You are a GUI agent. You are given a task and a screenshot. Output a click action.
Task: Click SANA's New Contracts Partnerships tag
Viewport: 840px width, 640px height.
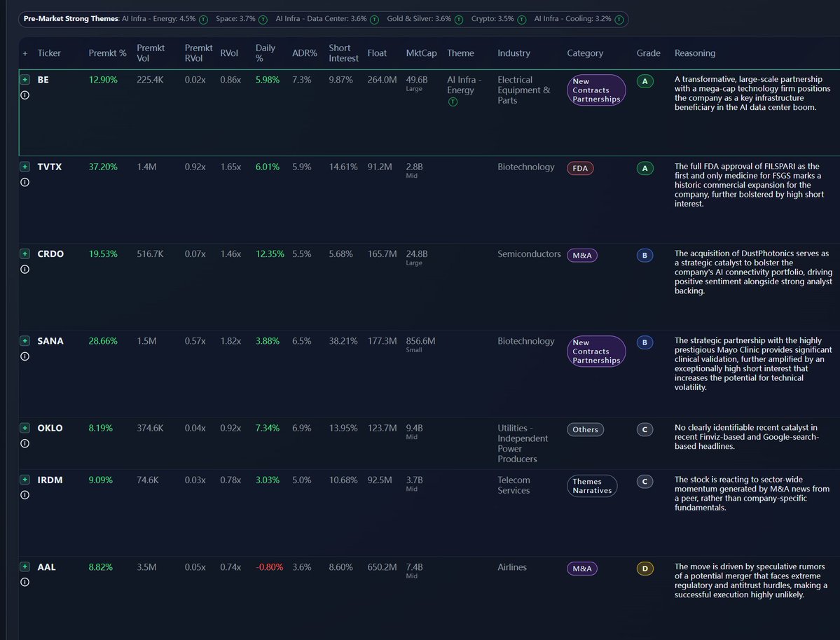coord(596,352)
